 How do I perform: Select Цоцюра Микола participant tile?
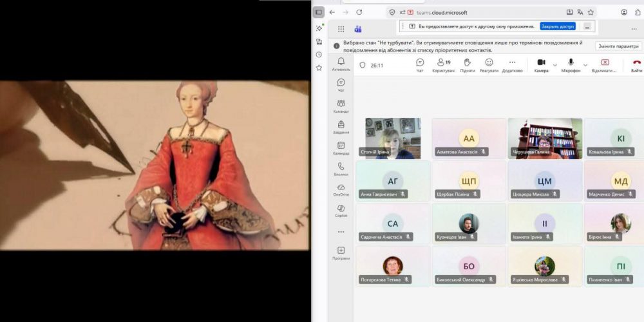coord(545,181)
